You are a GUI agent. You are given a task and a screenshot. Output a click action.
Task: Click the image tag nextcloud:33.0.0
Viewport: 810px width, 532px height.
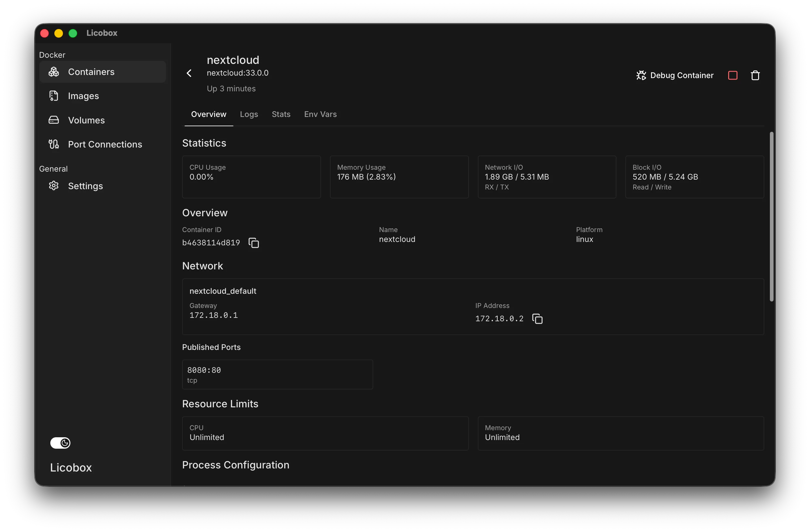pos(238,73)
